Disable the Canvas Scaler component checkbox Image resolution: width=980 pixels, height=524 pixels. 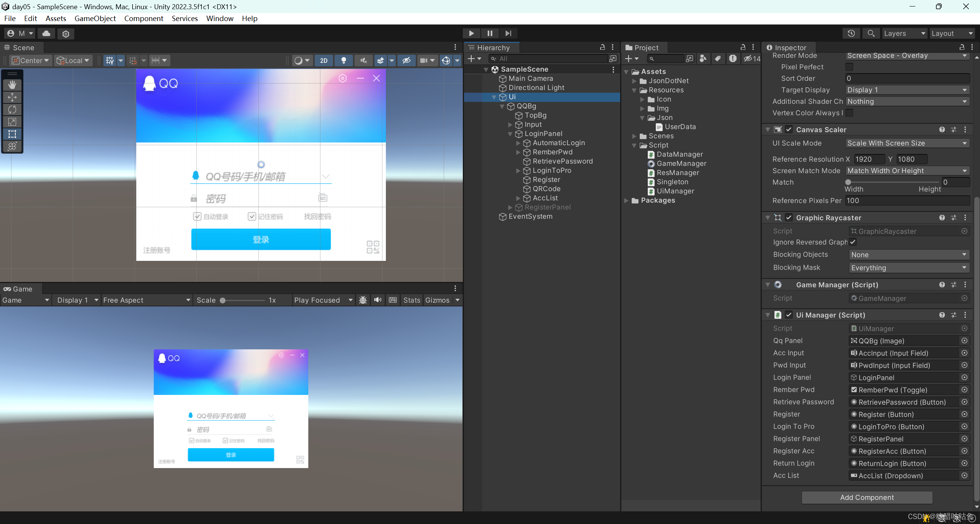(789, 129)
